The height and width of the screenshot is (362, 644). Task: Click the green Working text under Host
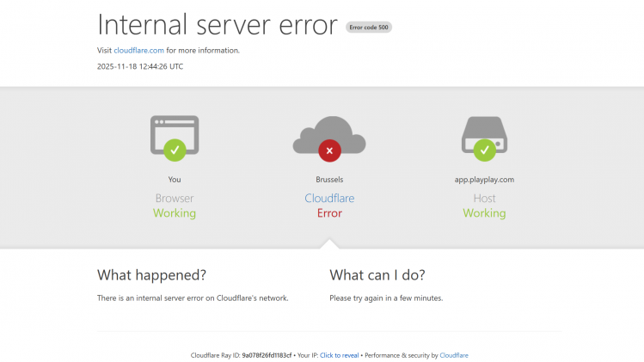(x=484, y=213)
